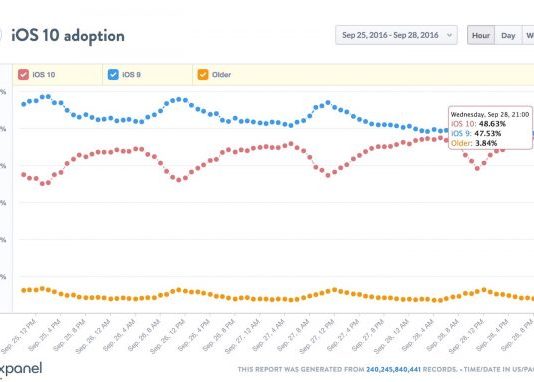This screenshot has width=534, height=382.
Task: Click the first orange Older data point
Action: point(24,290)
